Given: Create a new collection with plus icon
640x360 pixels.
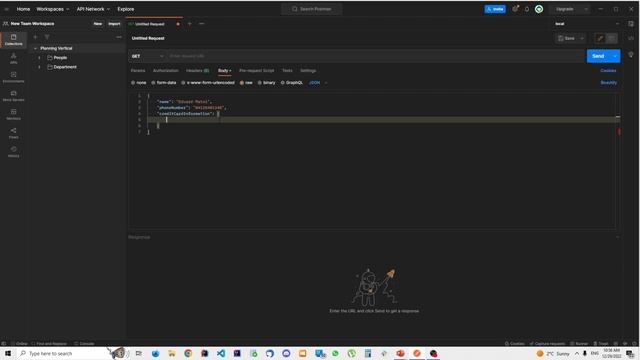Looking at the screenshot, I should click(35, 37).
